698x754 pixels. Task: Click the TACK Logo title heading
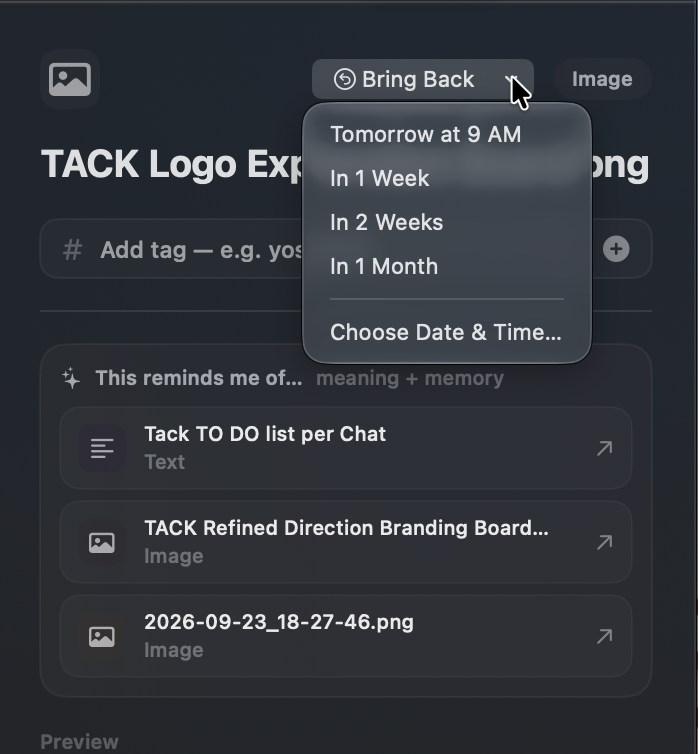(345, 164)
